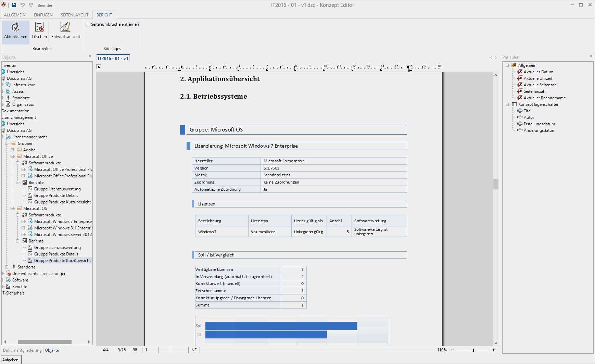The image size is (595, 364).
Task: Open the SEITENLAYOUT ribbon tab
Action: (x=75, y=15)
